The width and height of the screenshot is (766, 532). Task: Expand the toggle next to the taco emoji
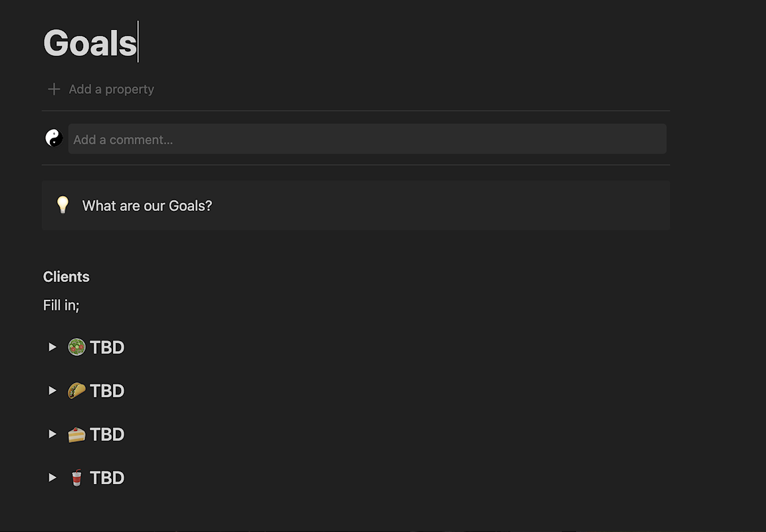pyautogui.click(x=53, y=390)
